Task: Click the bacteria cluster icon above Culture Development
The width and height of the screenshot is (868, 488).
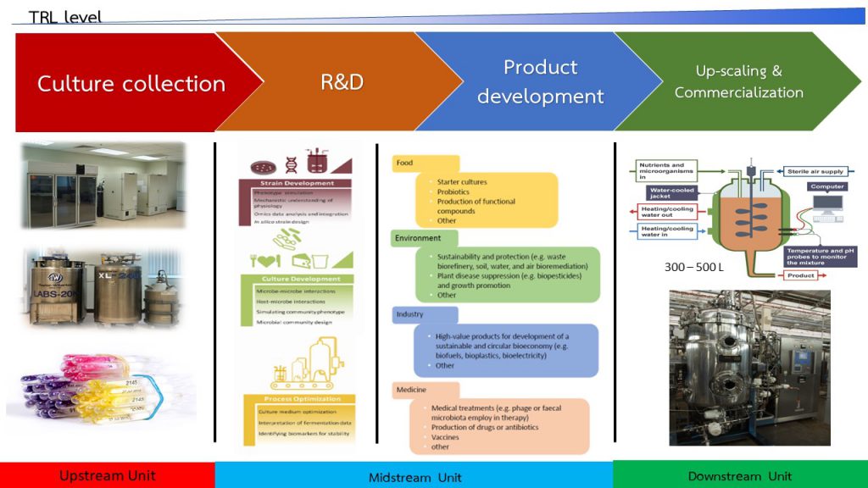Action: 287,240
